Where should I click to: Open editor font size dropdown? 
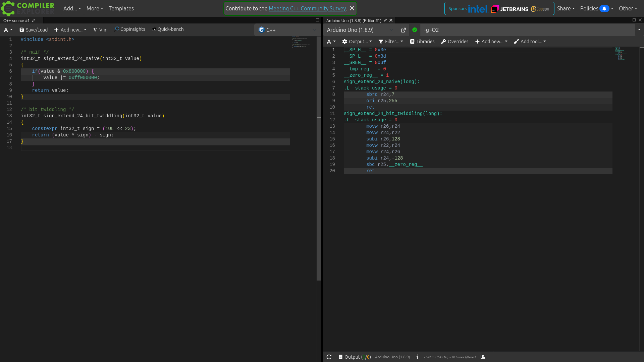[x=8, y=30]
